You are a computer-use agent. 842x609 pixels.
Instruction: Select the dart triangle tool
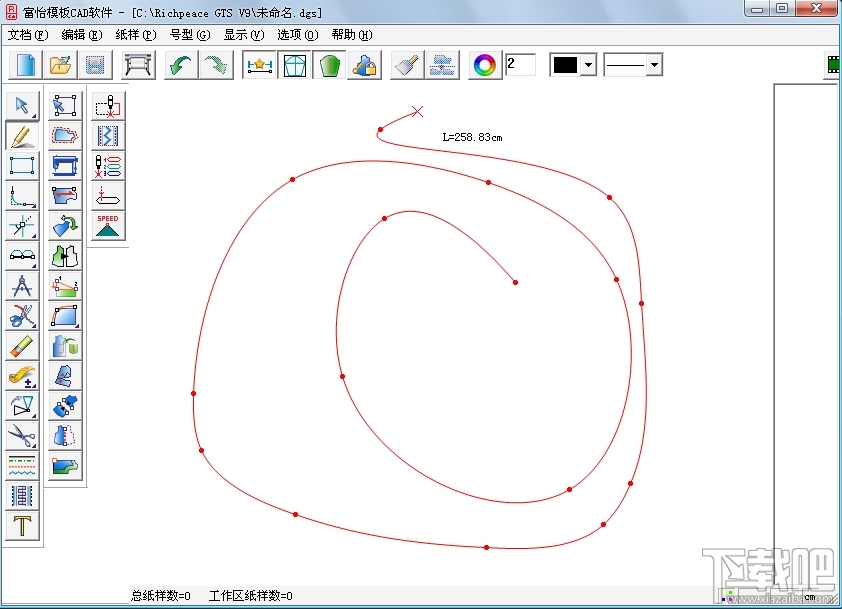22,405
